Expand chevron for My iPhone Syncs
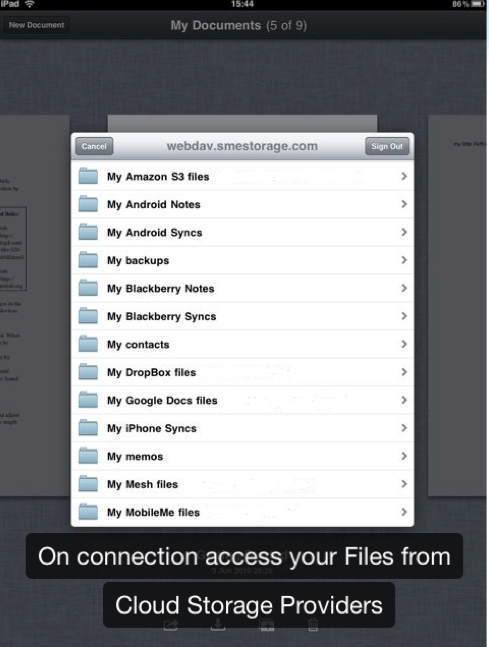 (404, 428)
